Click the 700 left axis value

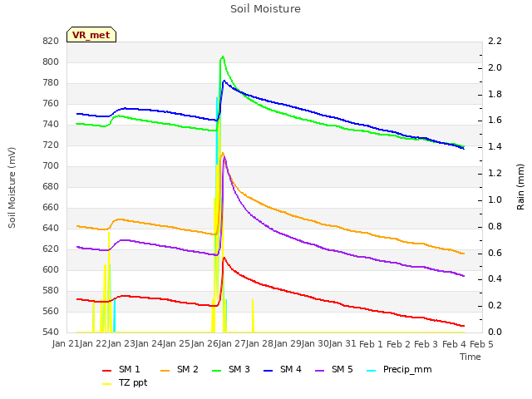point(51,166)
